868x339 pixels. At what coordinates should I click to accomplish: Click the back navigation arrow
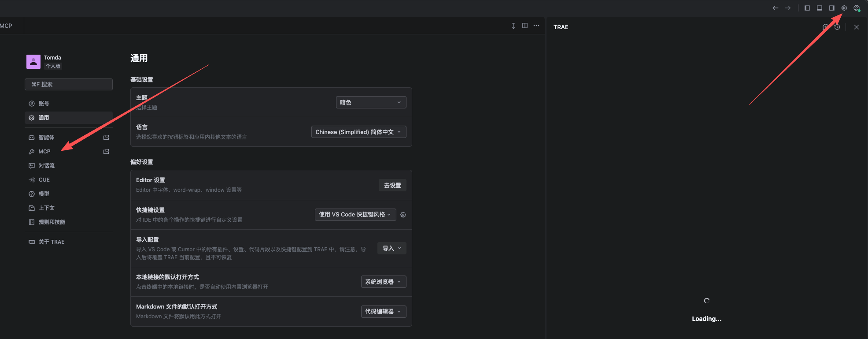pos(776,8)
